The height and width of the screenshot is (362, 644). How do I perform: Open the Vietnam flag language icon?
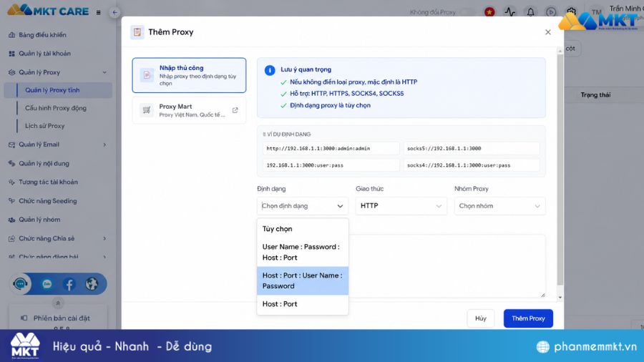[489, 12]
